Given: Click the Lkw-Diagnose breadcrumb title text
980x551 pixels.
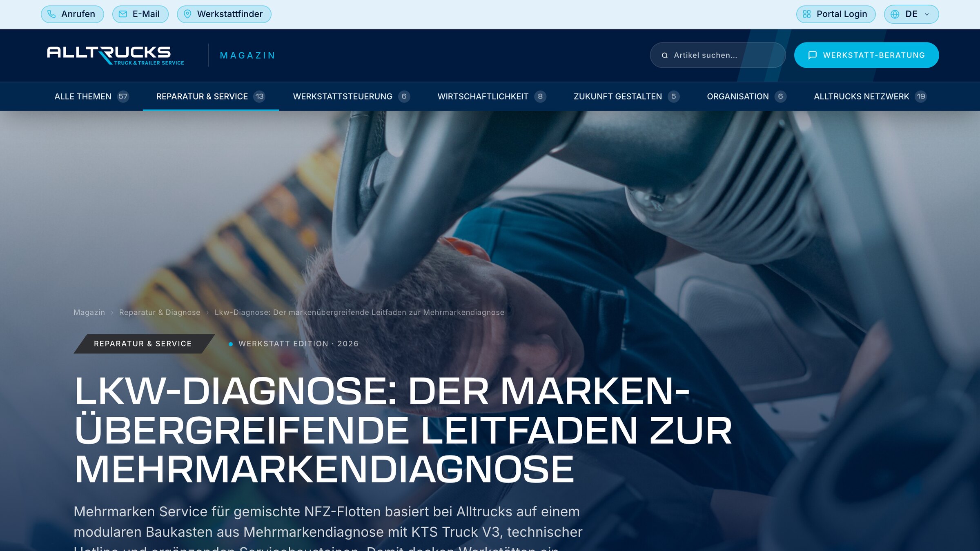Looking at the screenshot, I should [x=359, y=312].
